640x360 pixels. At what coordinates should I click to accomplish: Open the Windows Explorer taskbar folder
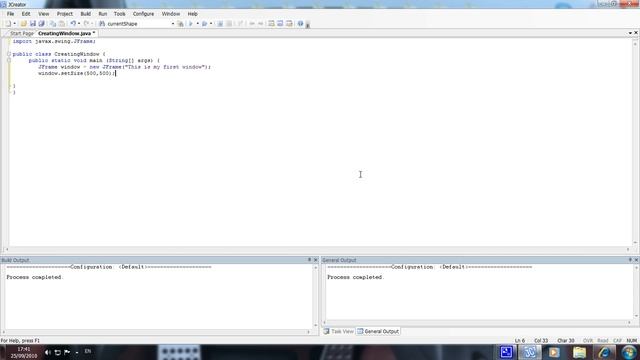point(579,352)
